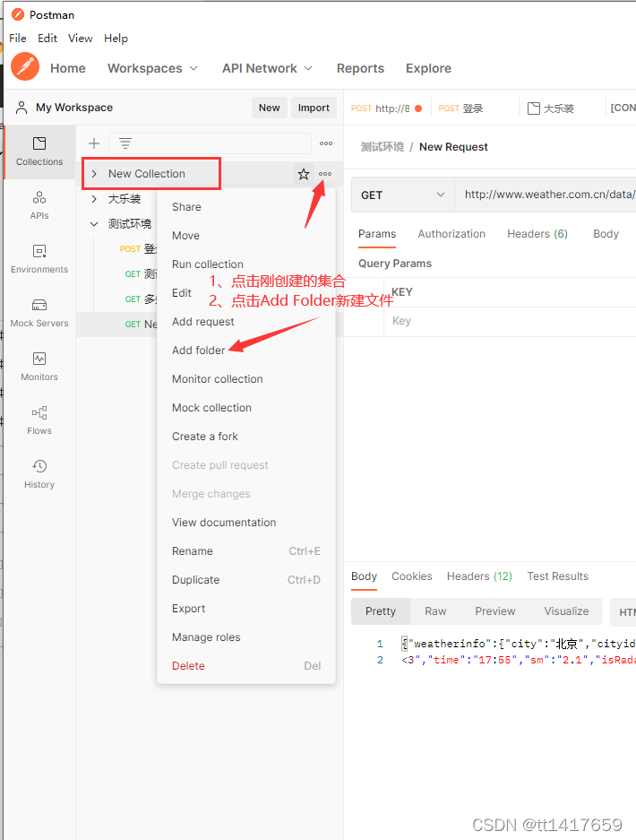Collapse the 测试环境 collection
636x840 pixels.
tap(94, 224)
